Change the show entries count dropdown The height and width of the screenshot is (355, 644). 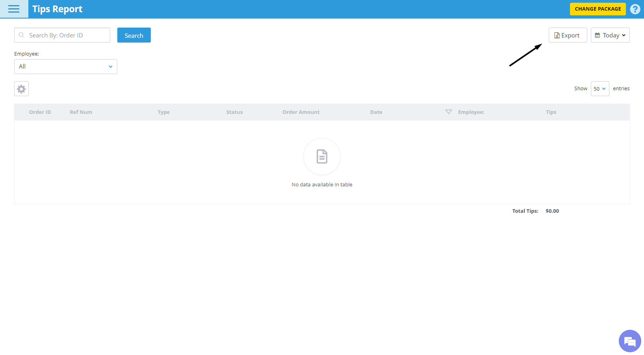[x=600, y=89]
